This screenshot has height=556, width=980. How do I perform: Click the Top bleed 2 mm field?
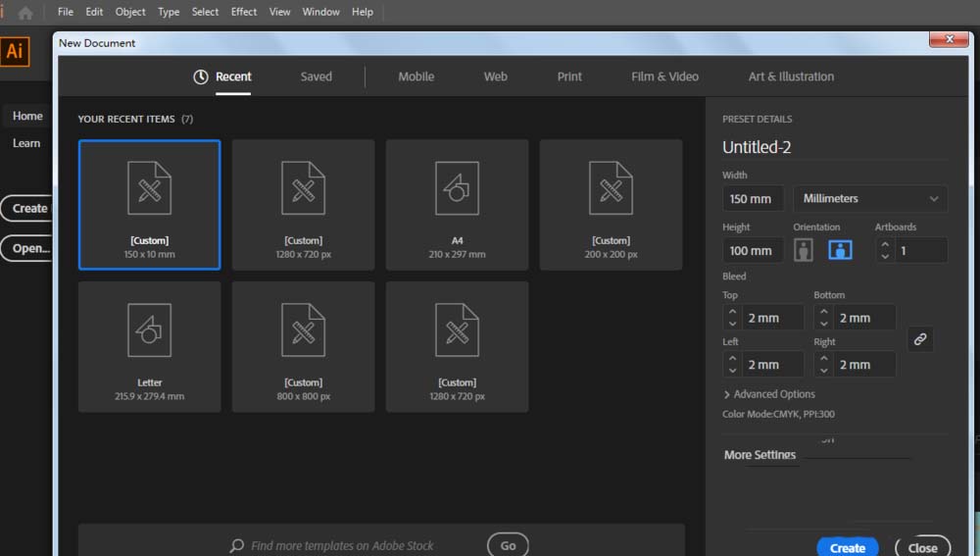pos(772,318)
